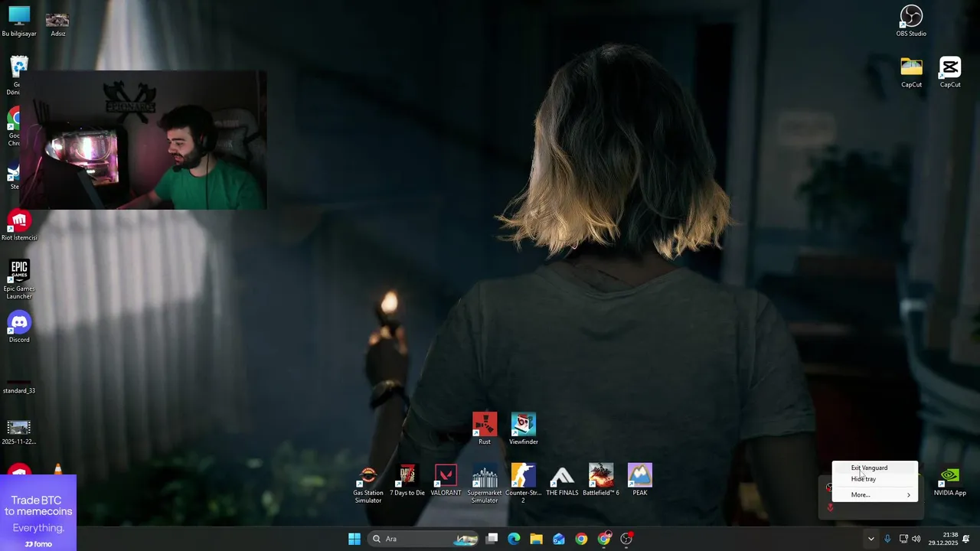
Task: Click the Ara taskbar search box
Action: 423,539
